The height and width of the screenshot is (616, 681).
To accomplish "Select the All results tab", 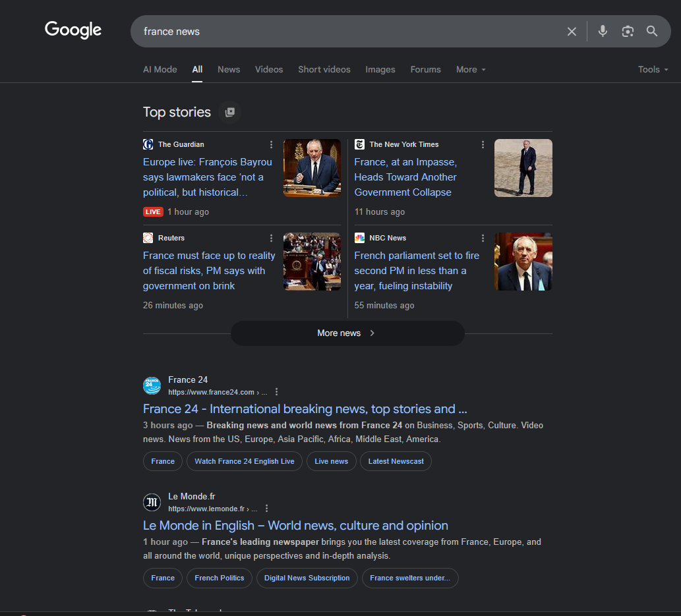I will (x=197, y=69).
